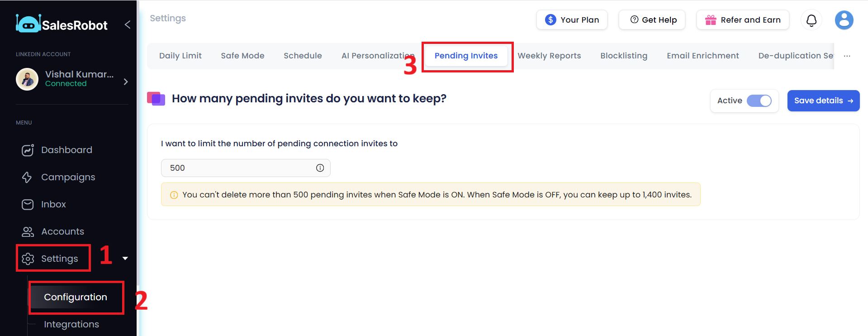Click the Get Help button

[652, 20]
